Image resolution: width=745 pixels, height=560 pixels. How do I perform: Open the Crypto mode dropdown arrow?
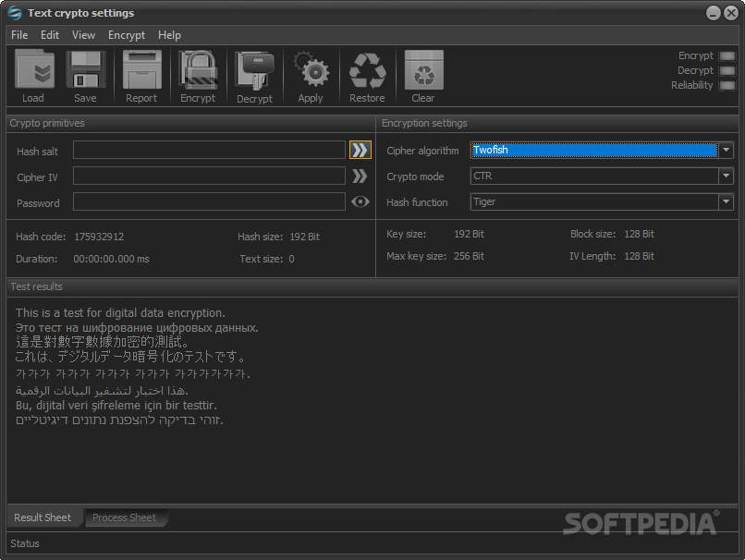[x=726, y=177]
